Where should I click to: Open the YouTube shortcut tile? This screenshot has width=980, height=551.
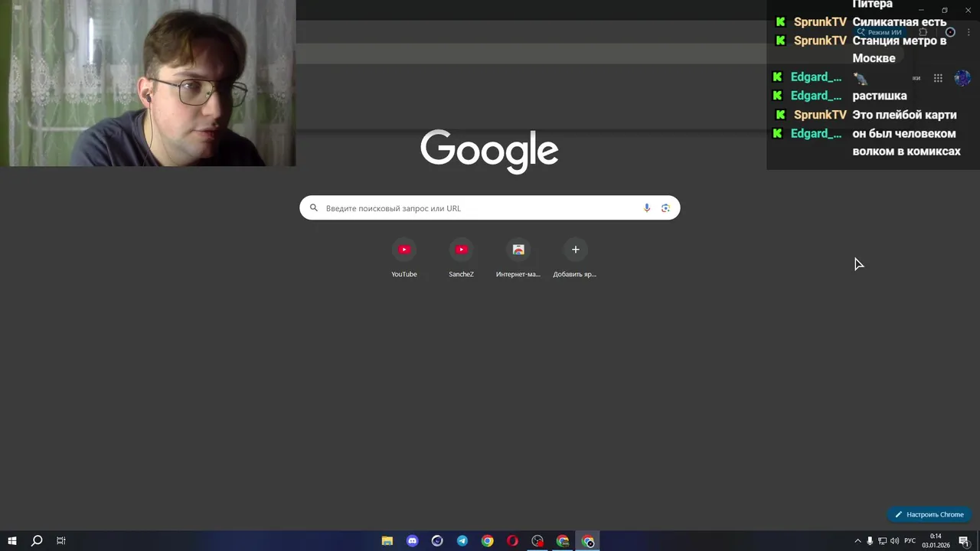pyautogui.click(x=404, y=259)
